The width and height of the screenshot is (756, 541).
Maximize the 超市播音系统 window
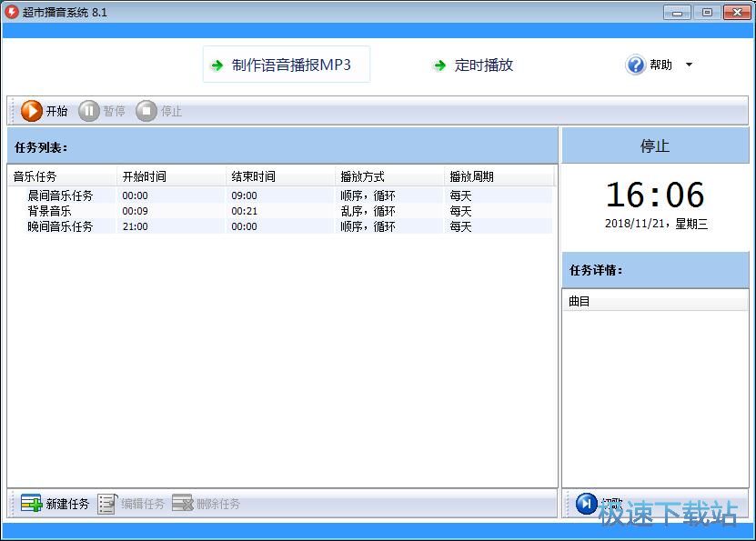[707, 12]
